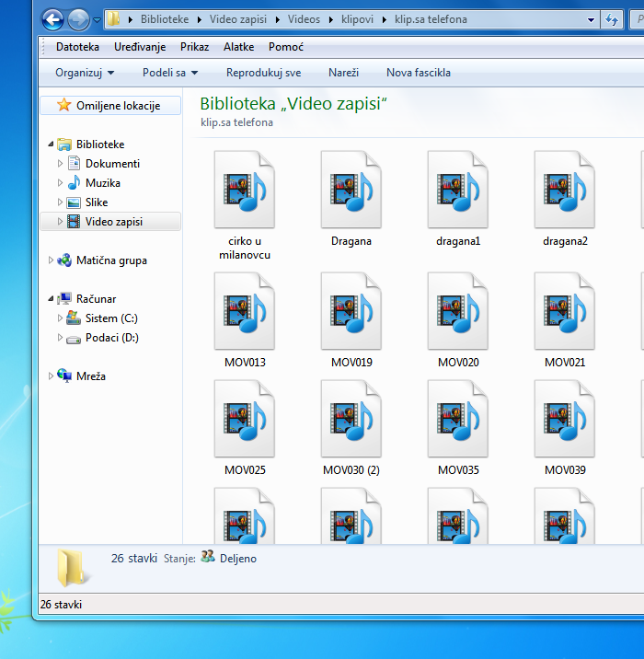Select the MOV025 video file

point(245,428)
